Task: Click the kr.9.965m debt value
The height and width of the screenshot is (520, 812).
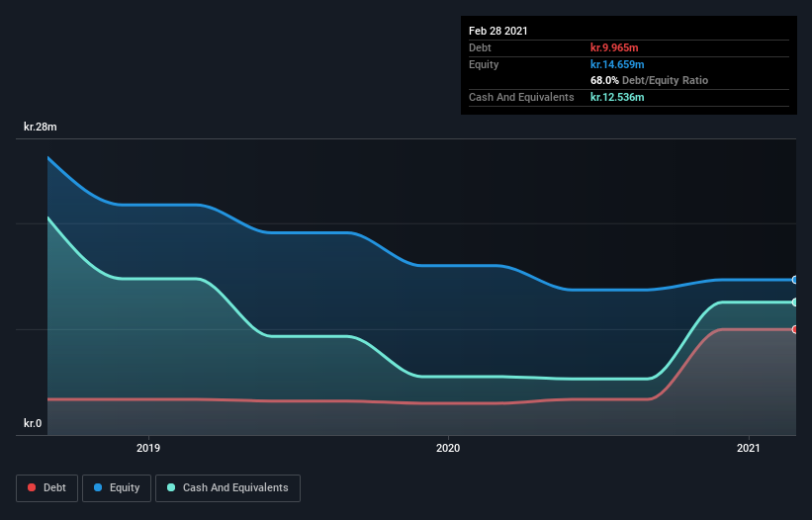Action: click(x=614, y=47)
